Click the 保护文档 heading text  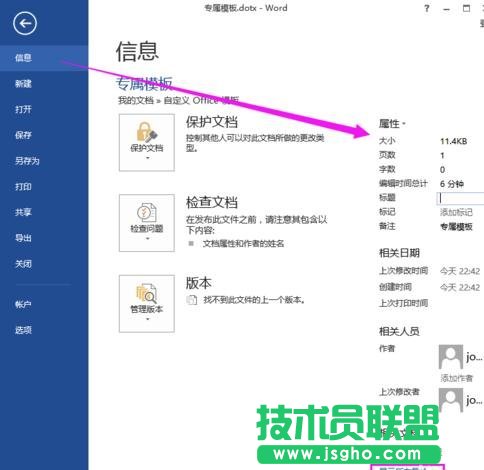click(x=212, y=122)
